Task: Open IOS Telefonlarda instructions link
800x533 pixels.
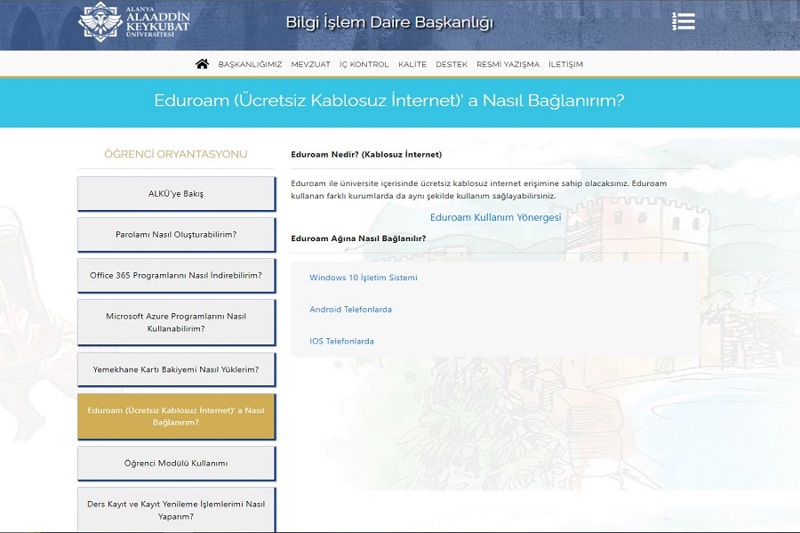Action: pyautogui.click(x=341, y=341)
